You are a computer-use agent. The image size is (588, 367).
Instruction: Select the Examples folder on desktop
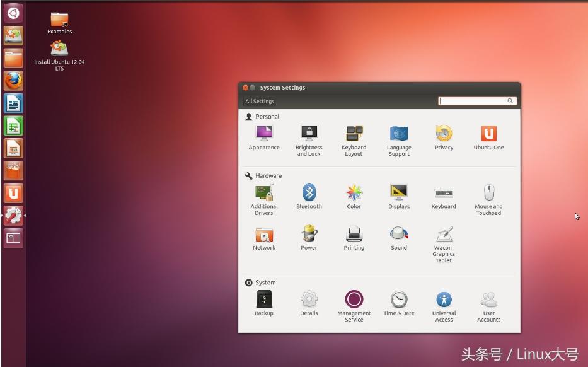point(60,23)
